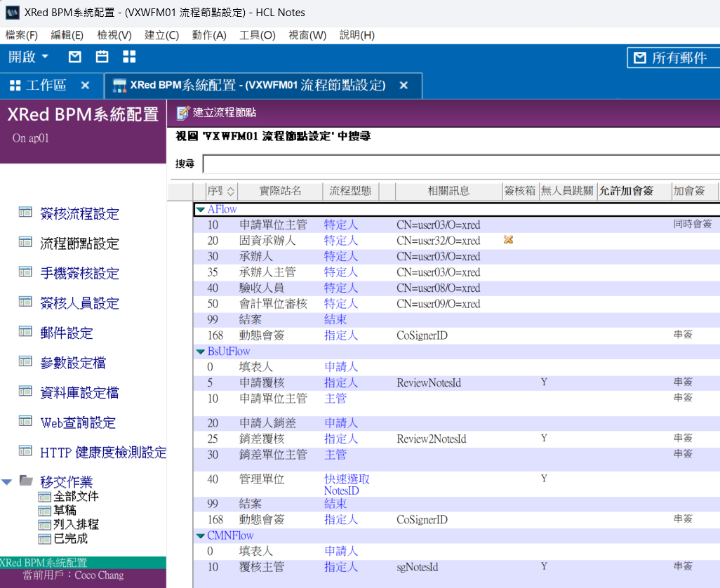Close the XRed BPM系統配置 tab
Screen dimensions: 720x588
click(x=404, y=85)
